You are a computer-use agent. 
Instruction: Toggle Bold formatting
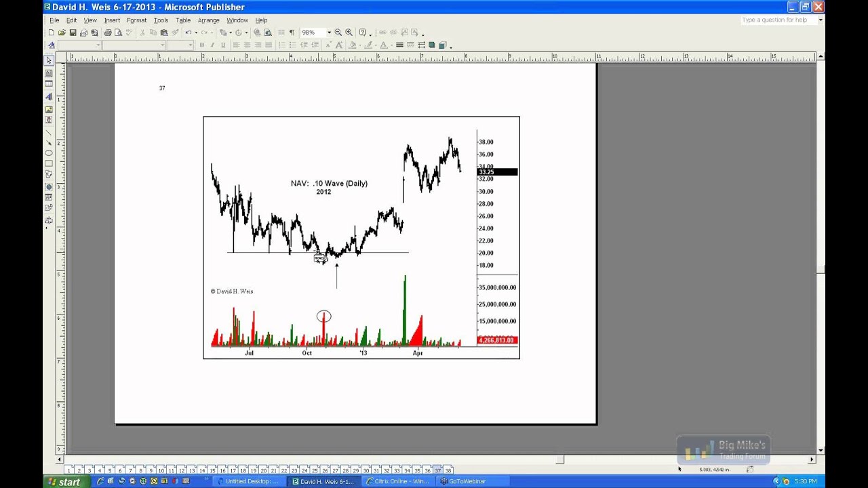202,45
